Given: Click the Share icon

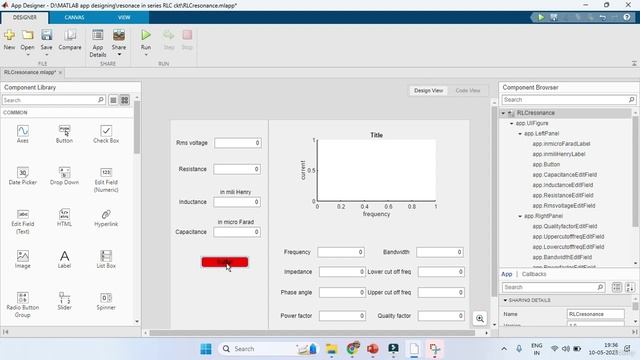Looking at the screenshot, I should [119, 35].
